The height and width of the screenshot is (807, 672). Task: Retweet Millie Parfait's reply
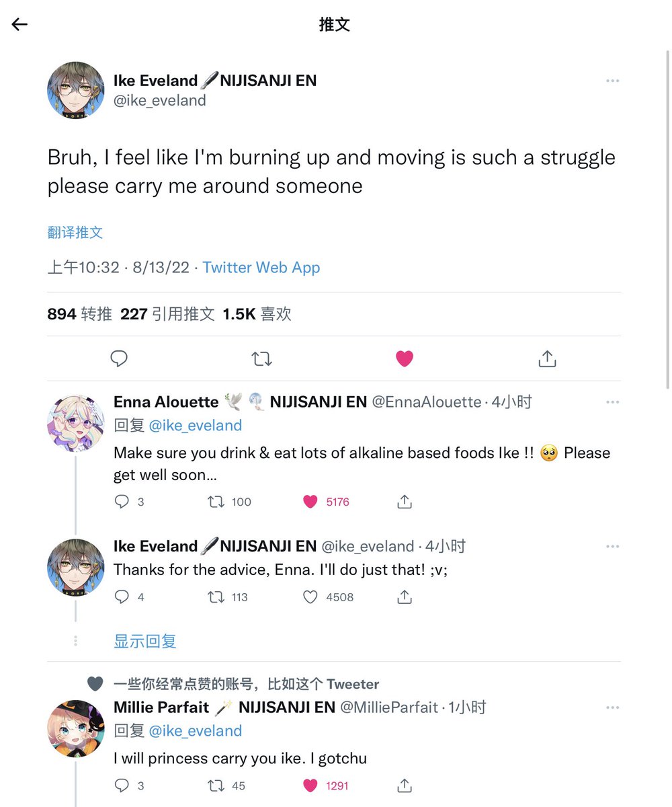[216, 785]
